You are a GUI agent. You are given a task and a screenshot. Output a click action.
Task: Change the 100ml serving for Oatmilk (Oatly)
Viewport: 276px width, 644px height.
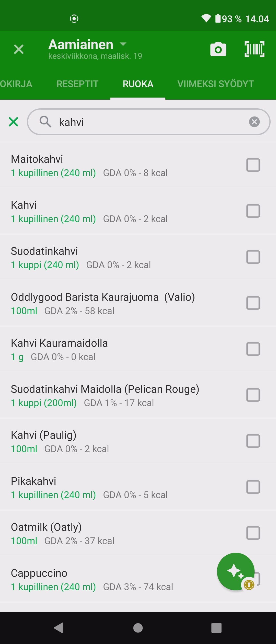coord(24,541)
